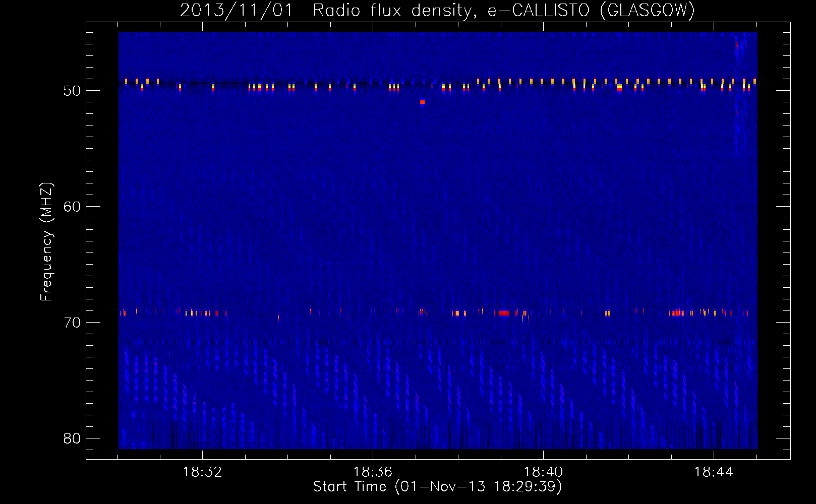Click the 60 frequency tick label
816x504 pixels.
coord(72,207)
